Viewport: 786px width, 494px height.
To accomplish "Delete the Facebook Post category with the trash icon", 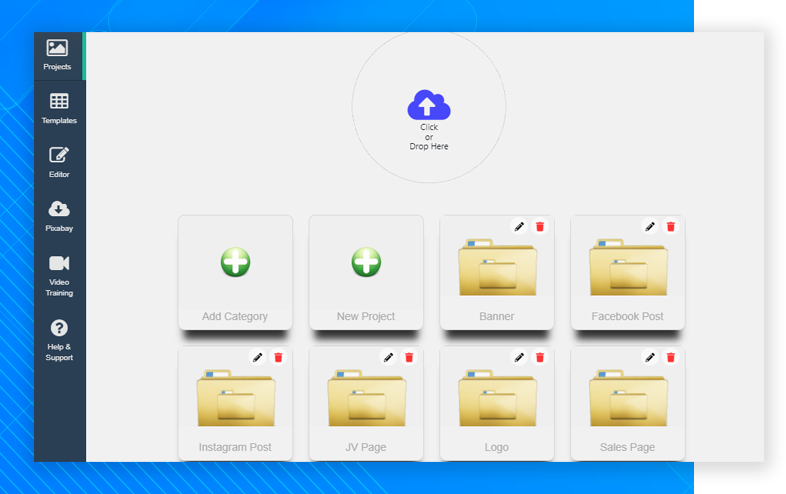I will tap(671, 227).
